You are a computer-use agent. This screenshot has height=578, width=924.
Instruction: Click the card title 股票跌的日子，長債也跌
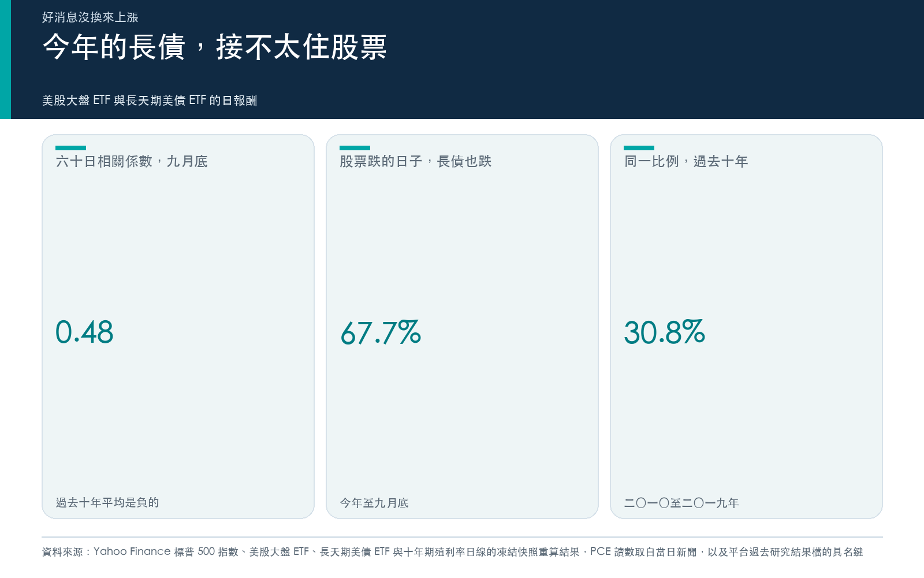[416, 161]
